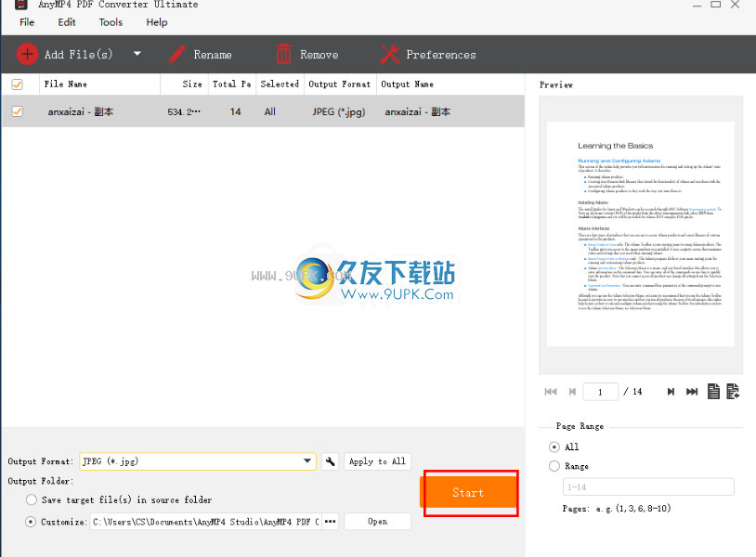This screenshot has height=557, width=756.
Task: Go to the previous preview page
Action: point(572,391)
